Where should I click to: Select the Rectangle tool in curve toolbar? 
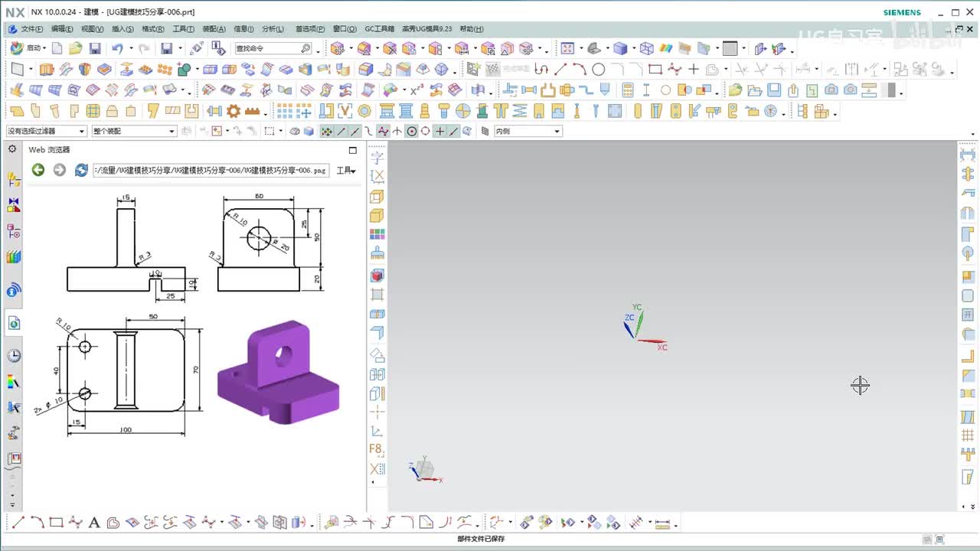pyautogui.click(x=655, y=69)
